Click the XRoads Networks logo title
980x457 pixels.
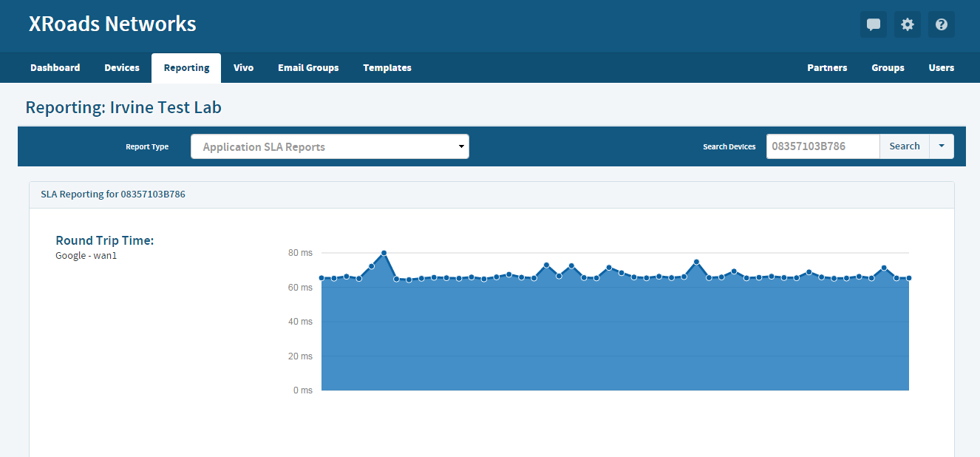[x=112, y=24]
